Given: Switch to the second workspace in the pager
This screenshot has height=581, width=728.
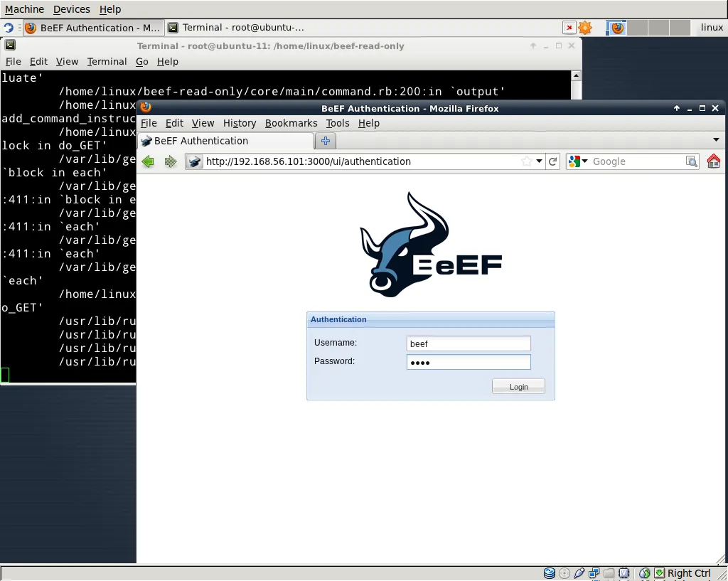Looking at the screenshot, I should click(x=638, y=28).
